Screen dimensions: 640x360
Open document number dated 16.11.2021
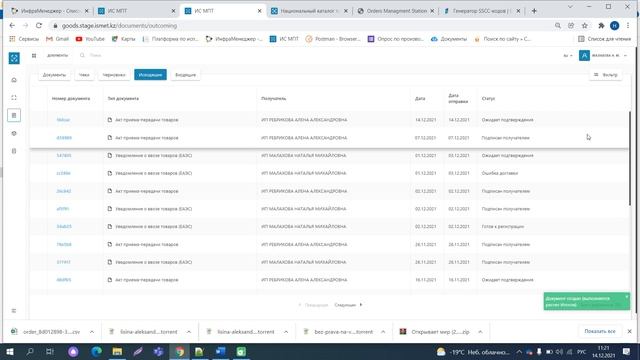click(x=64, y=280)
